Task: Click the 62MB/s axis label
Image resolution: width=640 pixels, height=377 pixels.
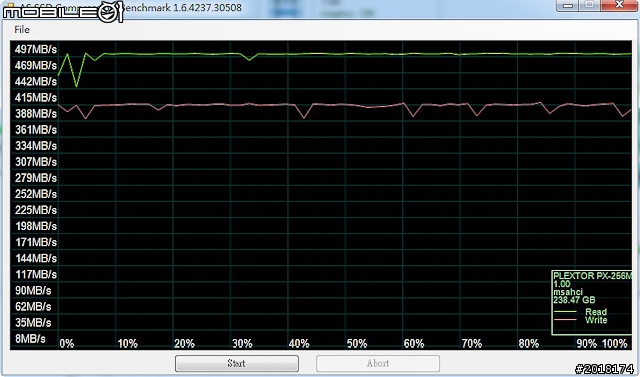Action: [33, 306]
